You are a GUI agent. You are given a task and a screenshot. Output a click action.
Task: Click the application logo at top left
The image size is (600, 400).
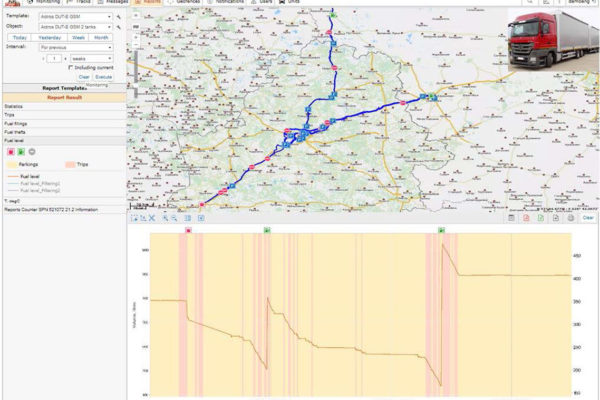pos(13,2)
